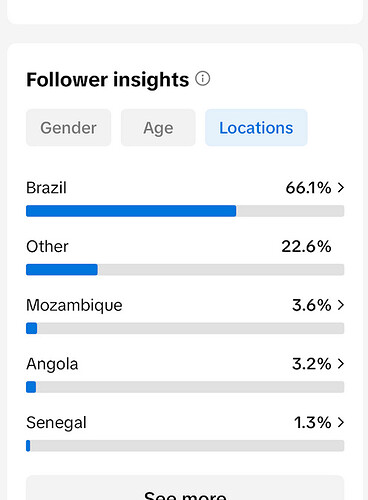
Task: Switch to the Gender tab
Action: coord(68,128)
